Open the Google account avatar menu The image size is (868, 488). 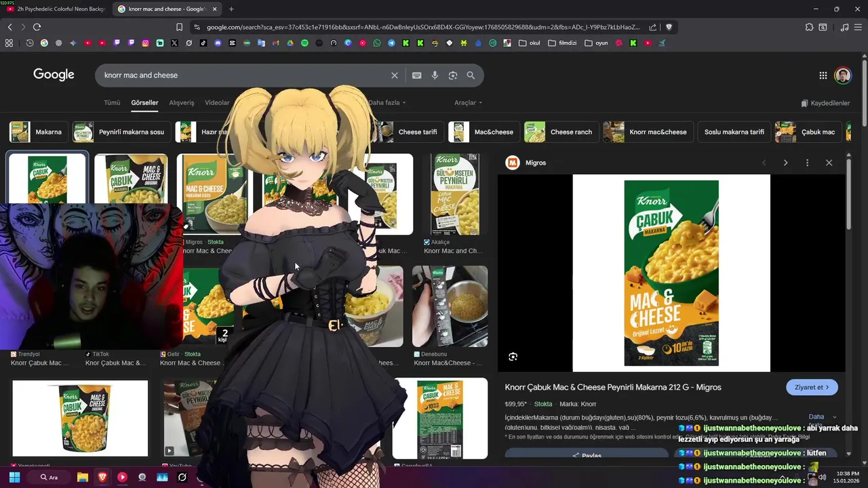click(843, 75)
